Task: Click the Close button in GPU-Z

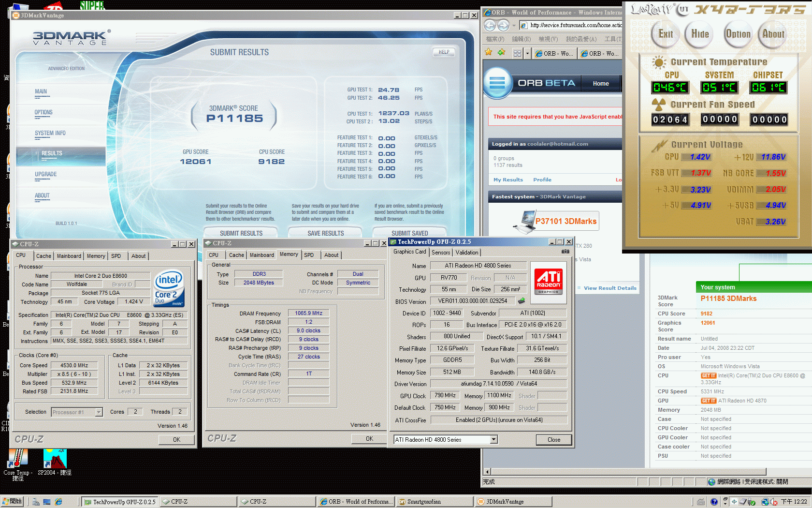Action: pos(554,440)
